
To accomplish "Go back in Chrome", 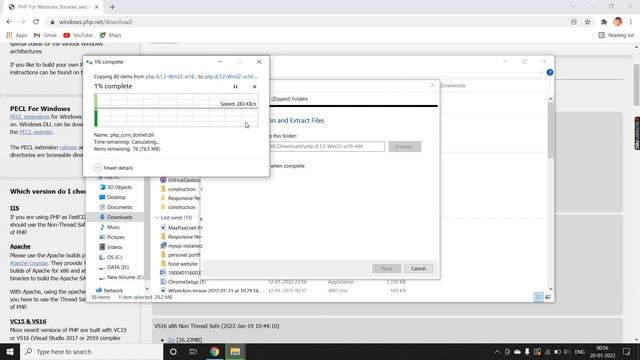I will tap(9, 22).
